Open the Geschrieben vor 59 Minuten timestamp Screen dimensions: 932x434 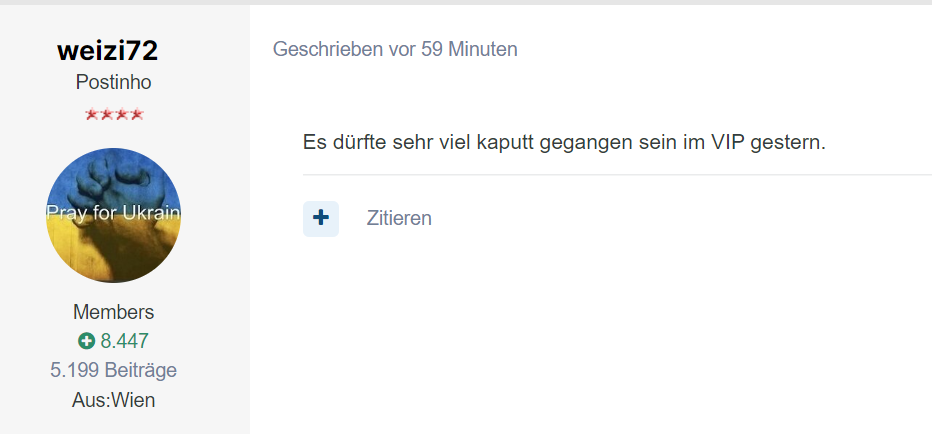tap(395, 49)
